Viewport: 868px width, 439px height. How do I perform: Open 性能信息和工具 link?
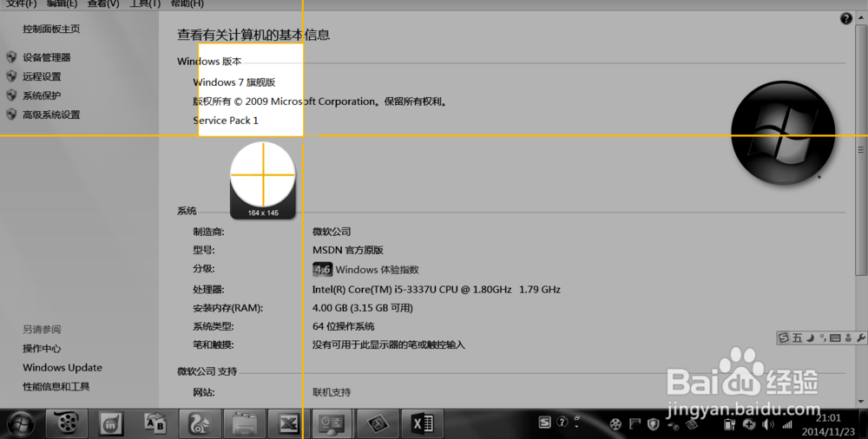pyautogui.click(x=56, y=386)
